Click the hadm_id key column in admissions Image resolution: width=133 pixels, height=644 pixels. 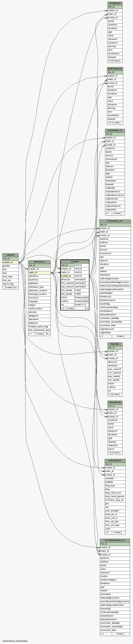(39, 273)
